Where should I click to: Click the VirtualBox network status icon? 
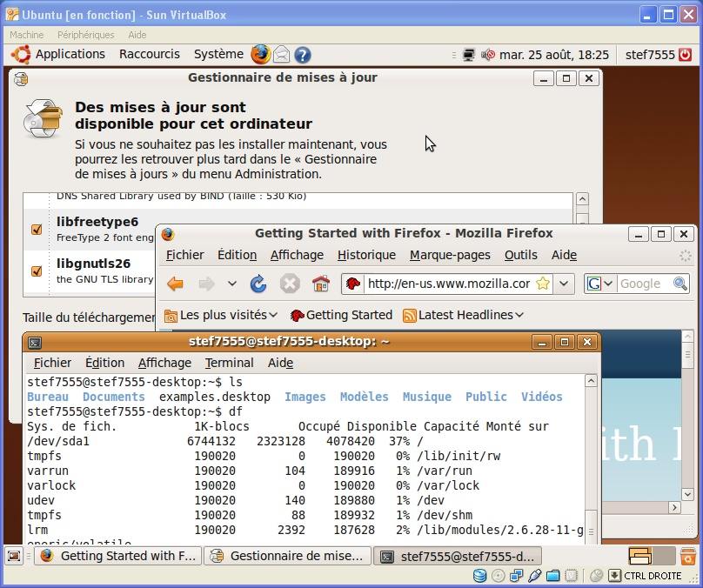point(517,576)
